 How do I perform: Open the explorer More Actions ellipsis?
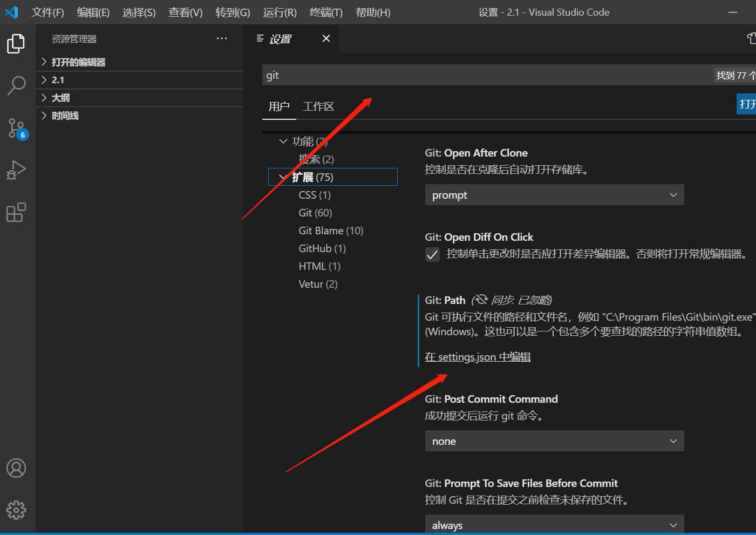pos(222,38)
